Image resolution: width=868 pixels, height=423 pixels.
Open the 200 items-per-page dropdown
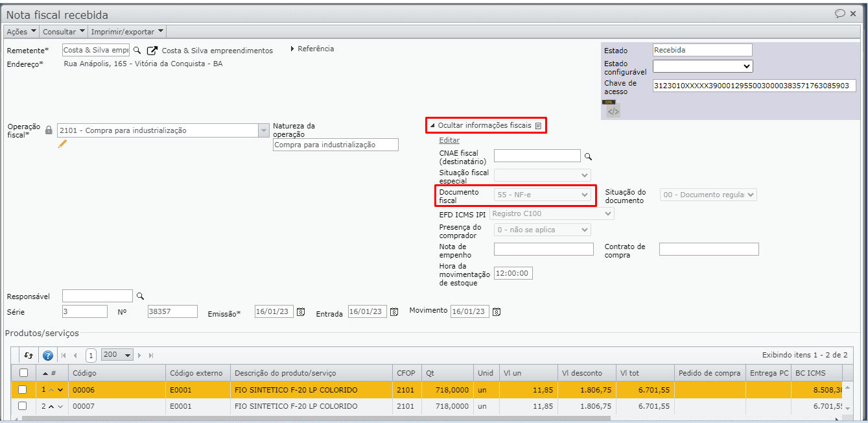pyautogui.click(x=117, y=355)
